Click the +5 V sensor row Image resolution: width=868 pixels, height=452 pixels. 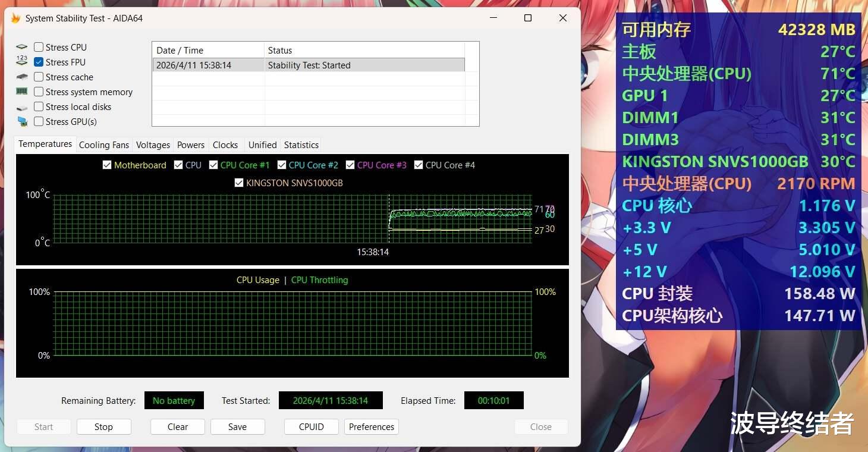738,249
